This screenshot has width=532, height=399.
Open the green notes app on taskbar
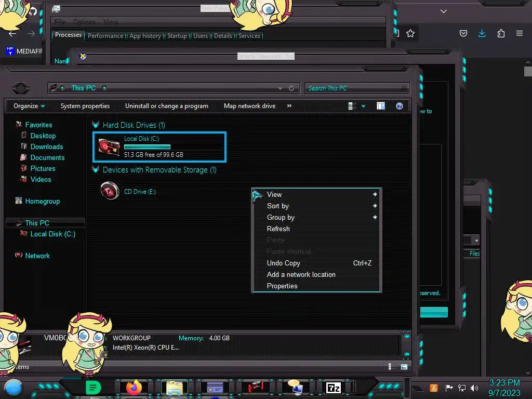(94, 388)
